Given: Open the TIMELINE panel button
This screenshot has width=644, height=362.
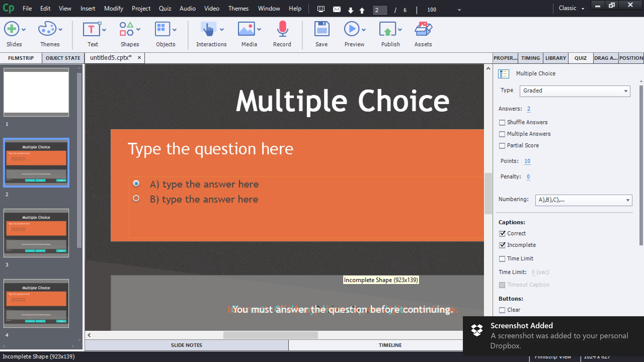Looking at the screenshot, I should (390, 345).
